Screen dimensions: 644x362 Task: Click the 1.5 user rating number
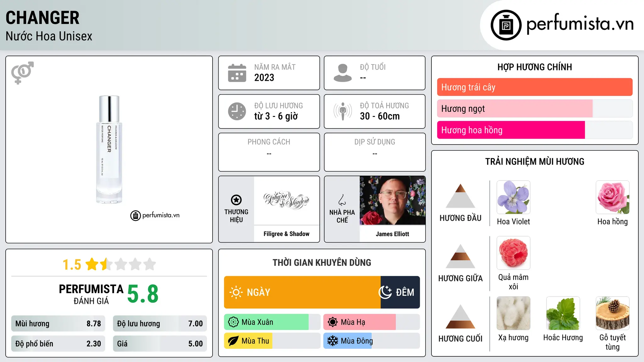point(72,265)
